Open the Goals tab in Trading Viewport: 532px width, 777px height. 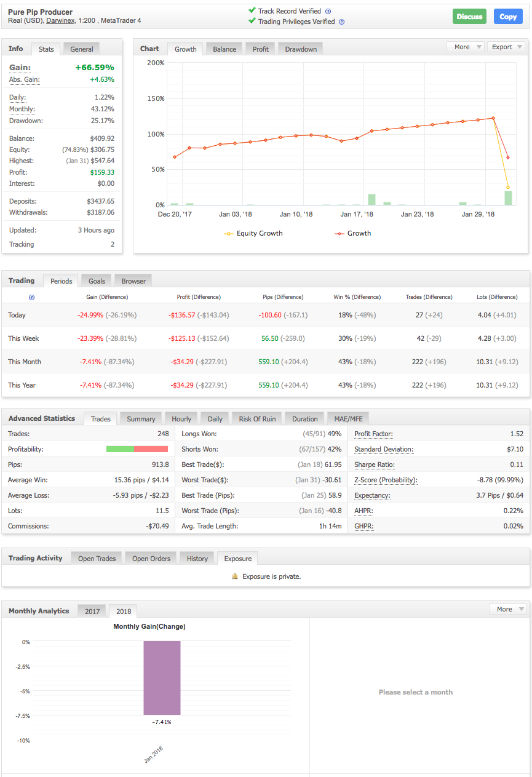point(97,281)
